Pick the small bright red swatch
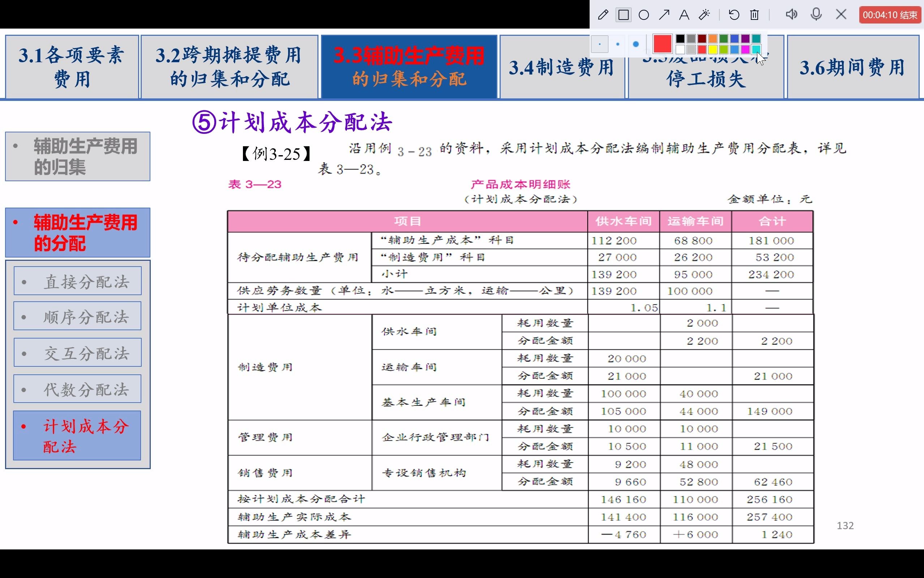This screenshot has width=924, height=578. [x=702, y=49]
